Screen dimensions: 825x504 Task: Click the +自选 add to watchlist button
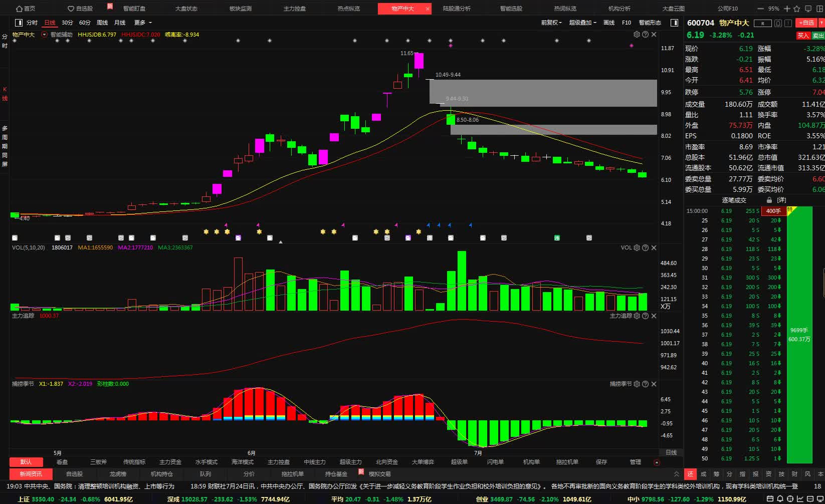coord(807,23)
